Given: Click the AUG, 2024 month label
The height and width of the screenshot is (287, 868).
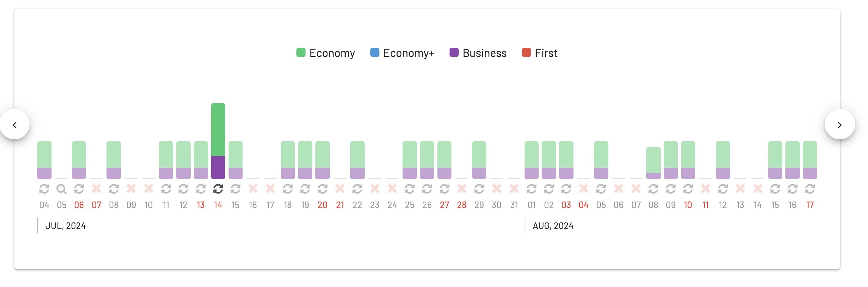Looking at the screenshot, I should (553, 226).
